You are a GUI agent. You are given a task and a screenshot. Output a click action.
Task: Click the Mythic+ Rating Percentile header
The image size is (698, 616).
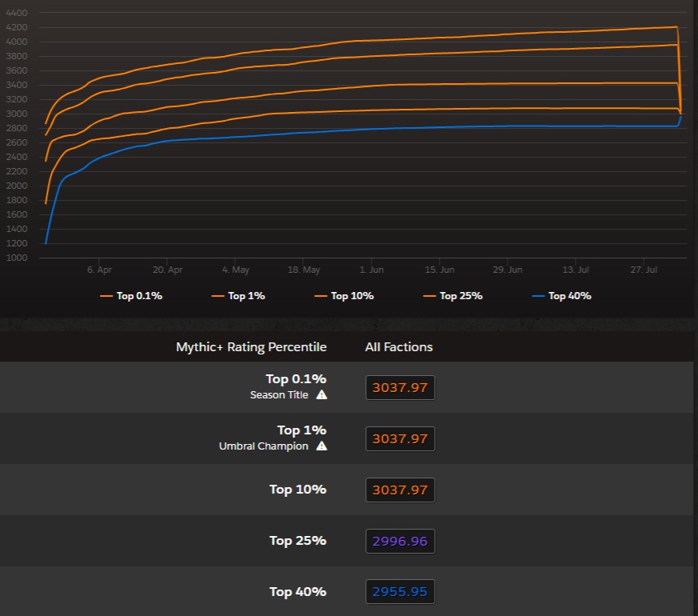point(251,347)
